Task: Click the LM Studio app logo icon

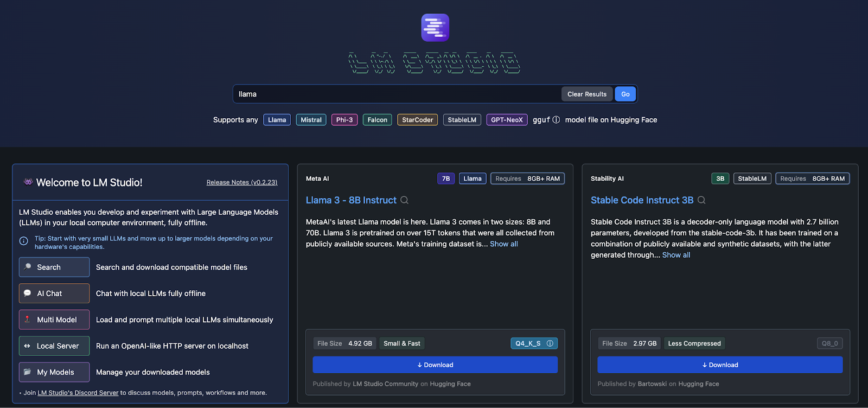Action: coord(435,28)
